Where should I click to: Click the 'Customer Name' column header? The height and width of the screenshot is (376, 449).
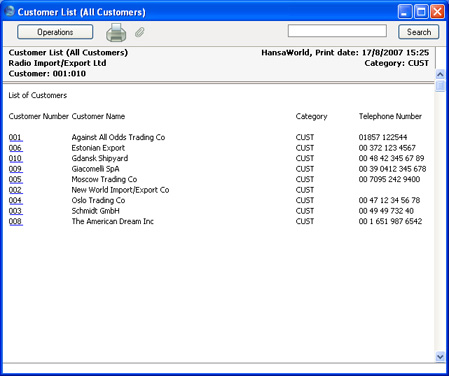coord(98,116)
